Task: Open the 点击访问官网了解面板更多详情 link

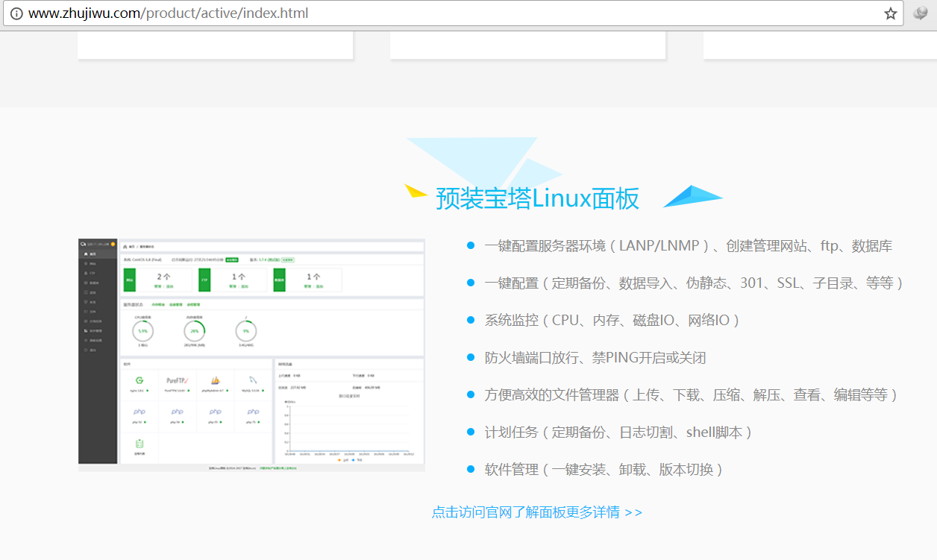Action: click(536, 512)
